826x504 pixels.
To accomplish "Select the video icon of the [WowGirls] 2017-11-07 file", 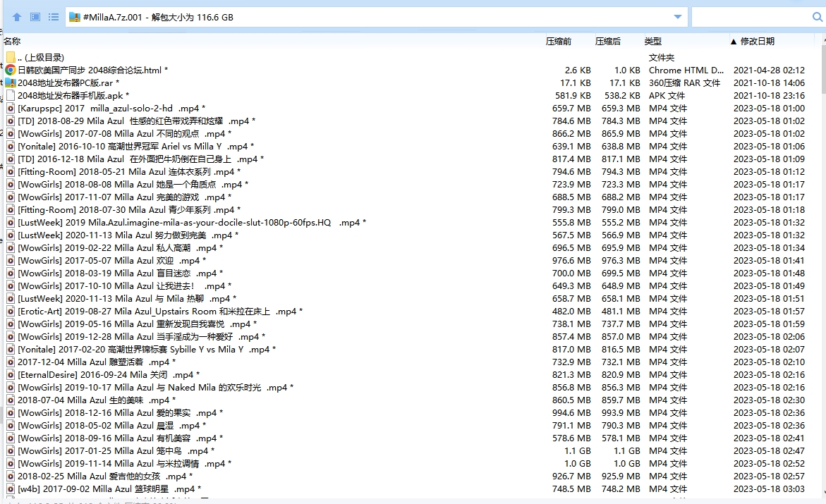I will 11,197.
